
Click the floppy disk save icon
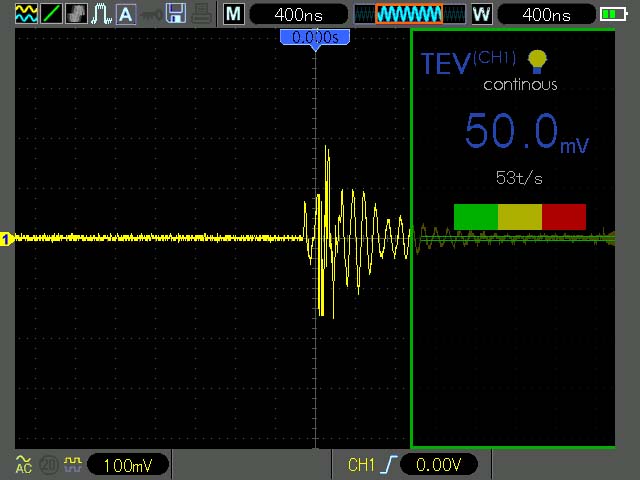[176, 13]
